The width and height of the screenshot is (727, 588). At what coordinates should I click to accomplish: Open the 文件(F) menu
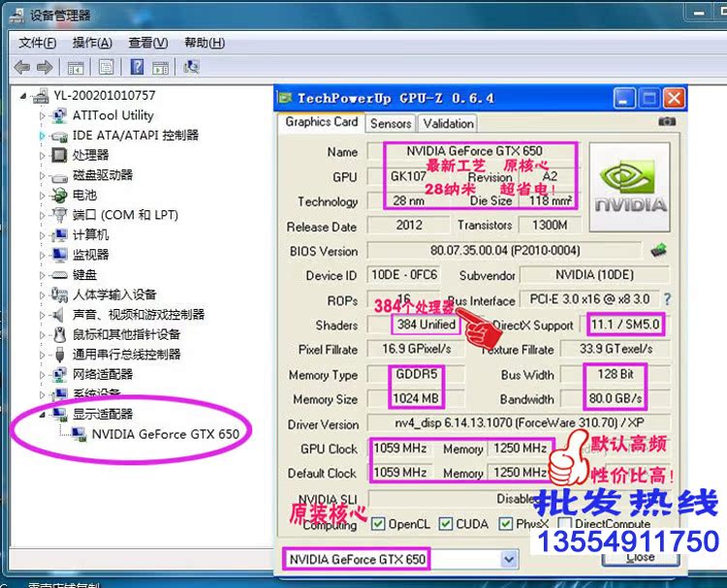click(x=38, y=43)
